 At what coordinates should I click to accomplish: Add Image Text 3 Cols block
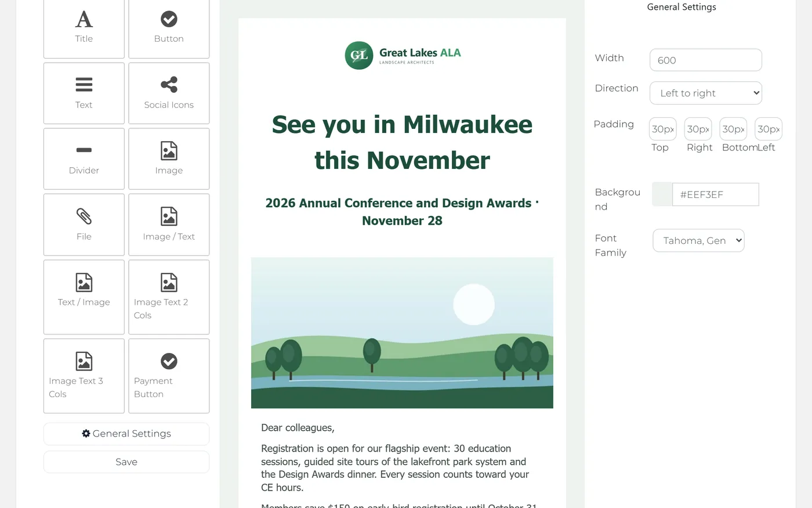pos(84,376)
